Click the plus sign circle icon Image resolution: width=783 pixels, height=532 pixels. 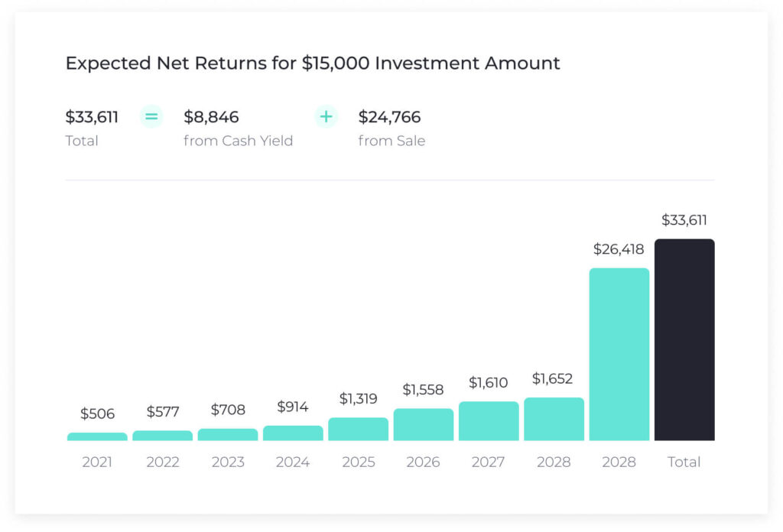click(x=326, y=117)
